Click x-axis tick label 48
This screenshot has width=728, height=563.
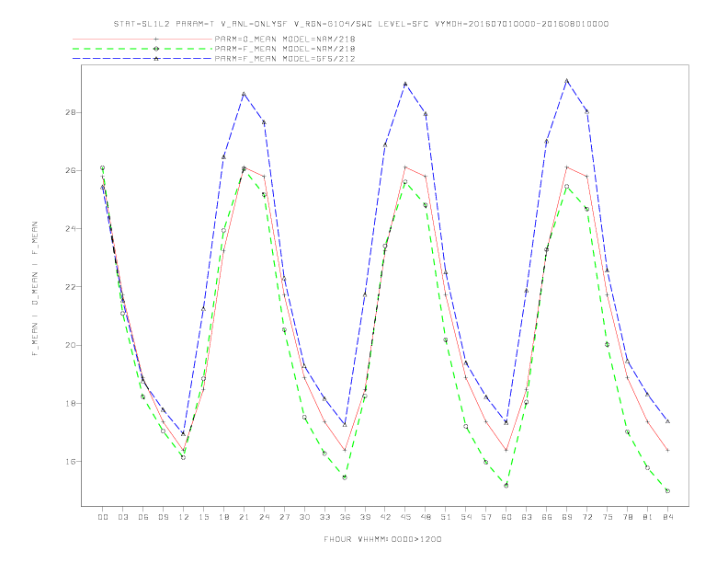point(426,517)
